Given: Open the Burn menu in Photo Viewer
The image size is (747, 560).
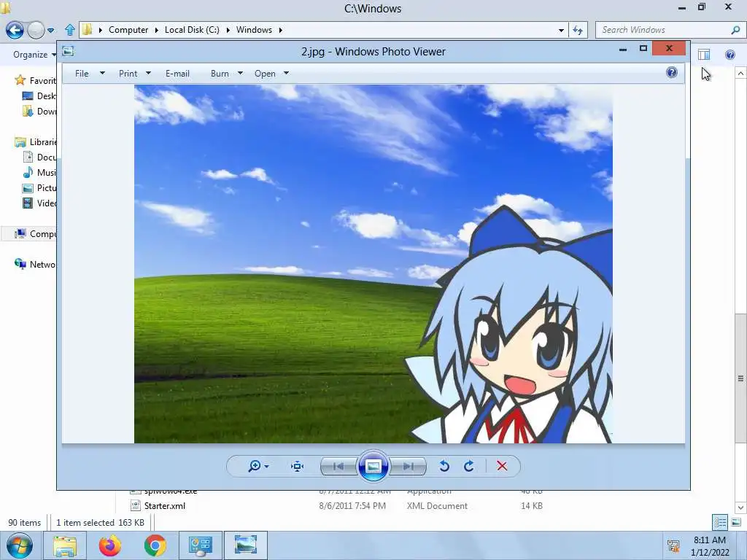Looking at the screenshot, I should [220, 74].
